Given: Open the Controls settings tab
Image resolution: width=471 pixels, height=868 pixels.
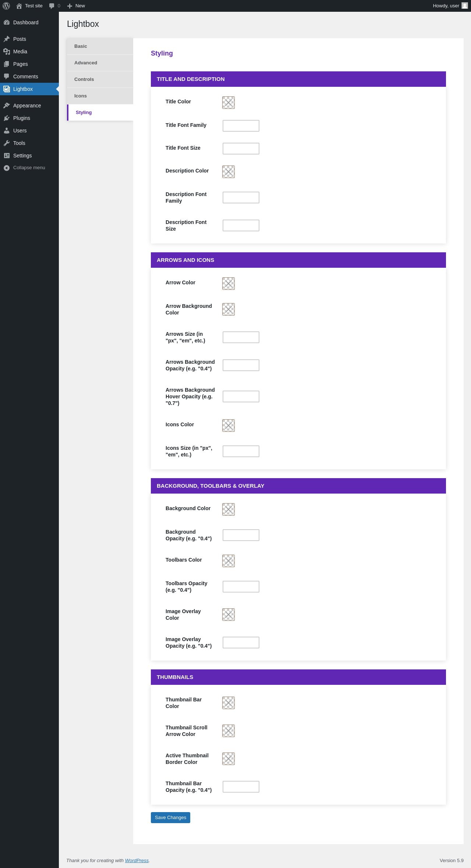Looking at the screenshot, I should (100, 79).
